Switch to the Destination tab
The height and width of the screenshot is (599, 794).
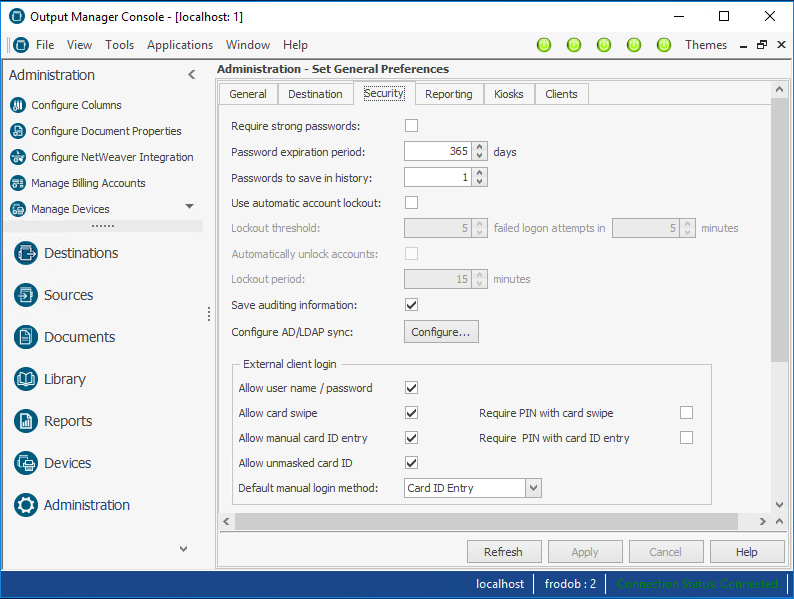click(315, 94)
